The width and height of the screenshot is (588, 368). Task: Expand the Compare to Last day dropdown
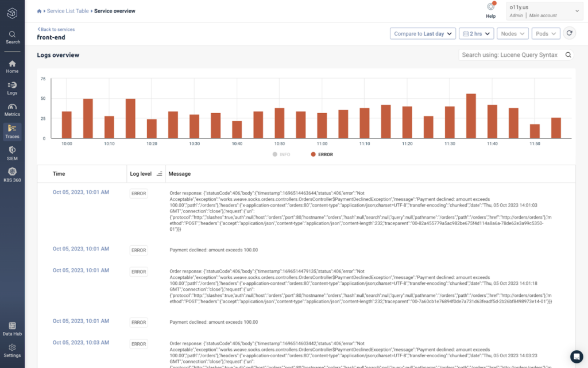click(423, 34)
